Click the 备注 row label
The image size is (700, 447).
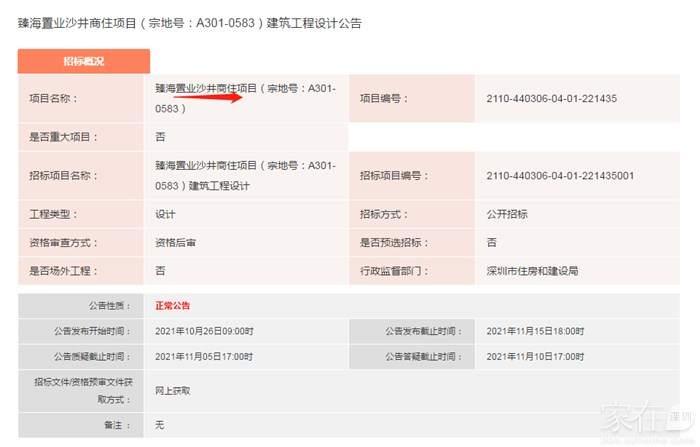pos(118,425)
